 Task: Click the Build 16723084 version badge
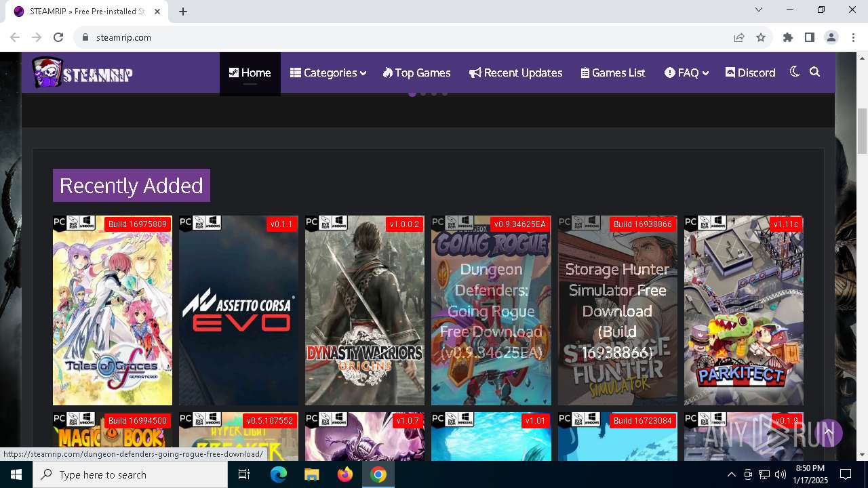pos(642,421)
